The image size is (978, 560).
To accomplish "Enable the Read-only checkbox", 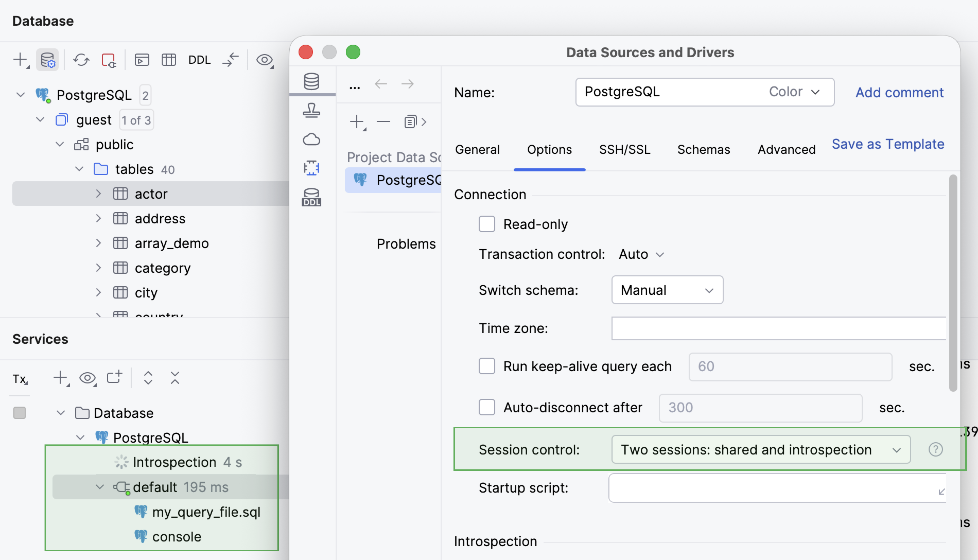I will tap(487, 224).
